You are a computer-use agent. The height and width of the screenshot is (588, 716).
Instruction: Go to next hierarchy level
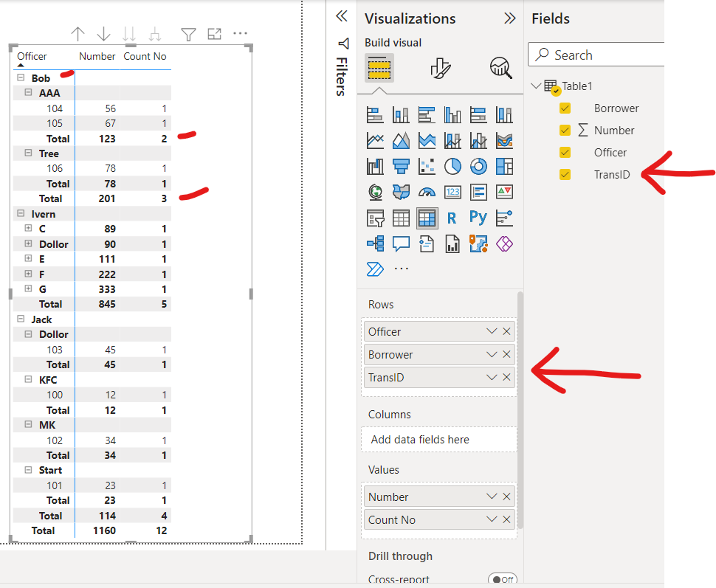coord(129,33)
